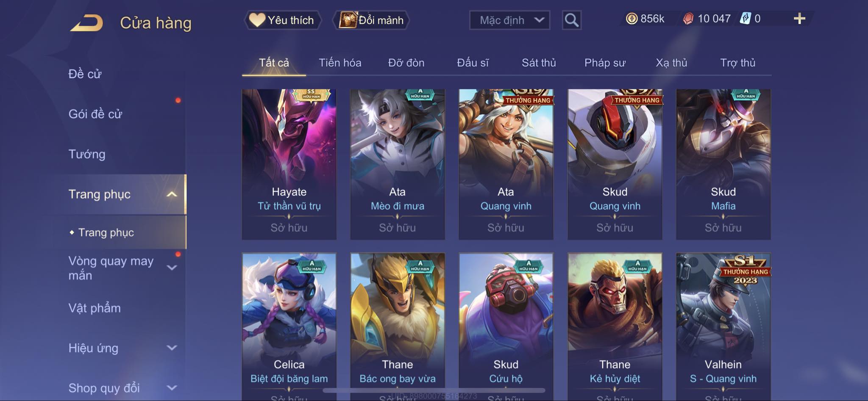Tap the blue ticket currency icon
This screenshot has height=401, width=868.
coord(746,19)
